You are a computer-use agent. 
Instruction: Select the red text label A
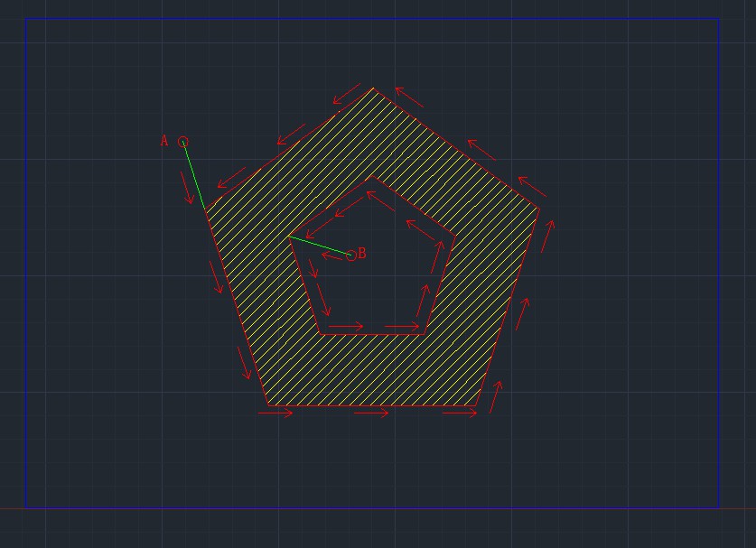(164, 141)
